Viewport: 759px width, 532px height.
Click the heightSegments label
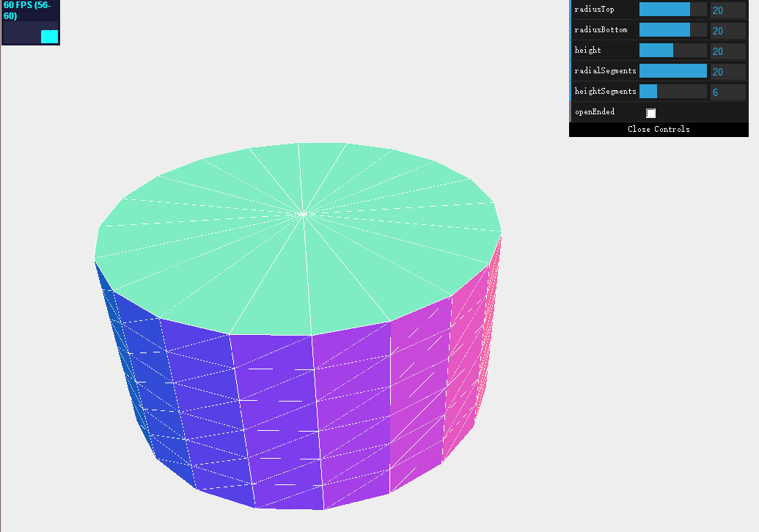pyautogui.click(x=605, y=92)
